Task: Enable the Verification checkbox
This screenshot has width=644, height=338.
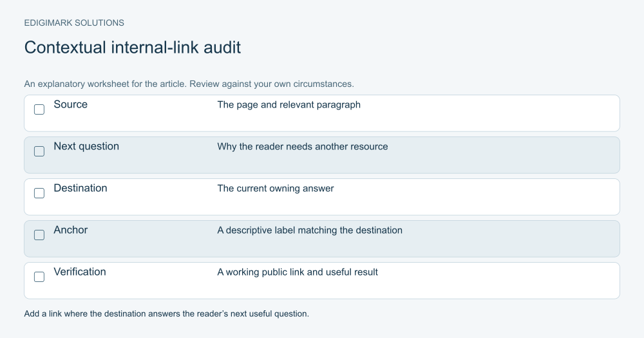Action: [39, 277]
